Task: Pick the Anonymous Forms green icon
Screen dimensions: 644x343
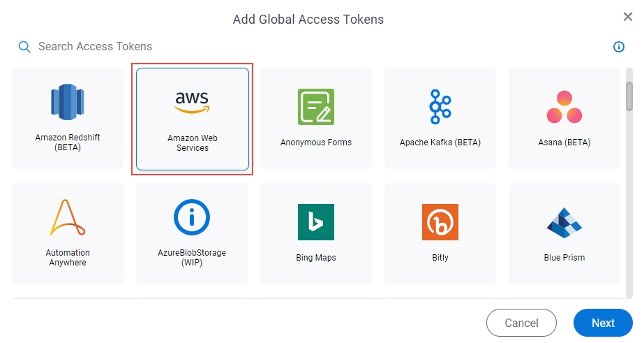Action: [316, 106]
